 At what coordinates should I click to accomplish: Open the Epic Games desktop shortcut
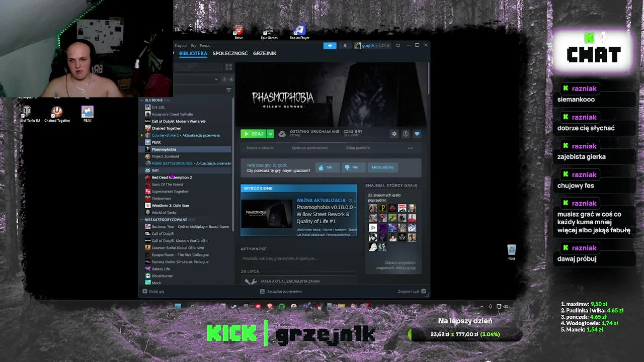tap(269, 32)
